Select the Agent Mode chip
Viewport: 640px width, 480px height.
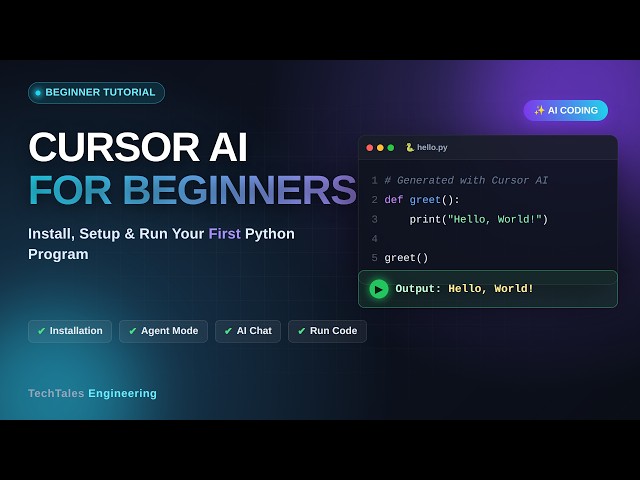click(x=163, y=331)
